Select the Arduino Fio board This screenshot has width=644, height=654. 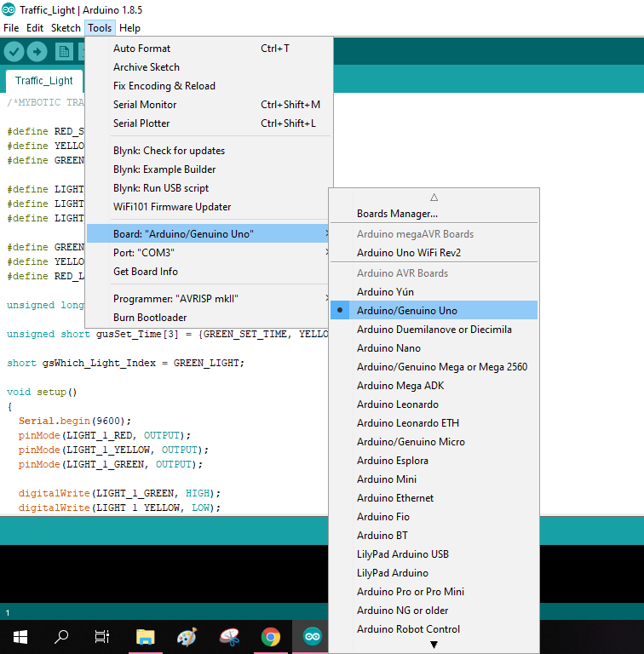pyautogui.click(x=434, y=517)
